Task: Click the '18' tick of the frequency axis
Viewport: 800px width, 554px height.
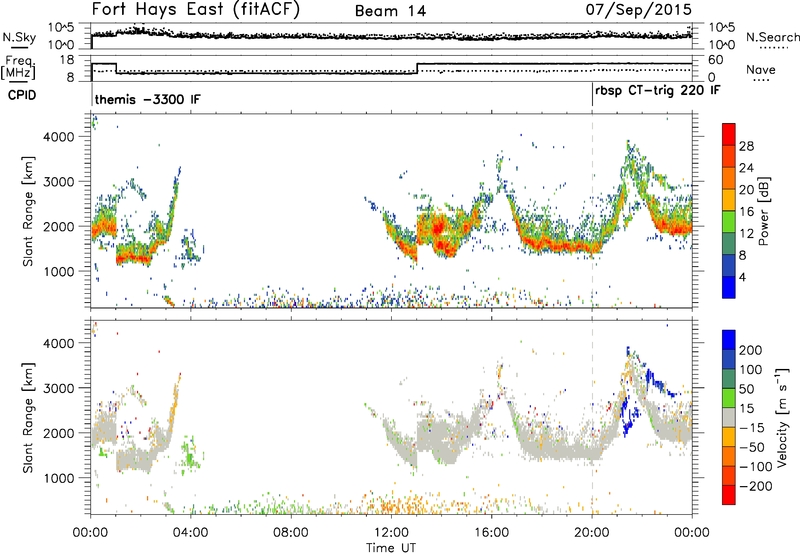Action: [67, 60]
